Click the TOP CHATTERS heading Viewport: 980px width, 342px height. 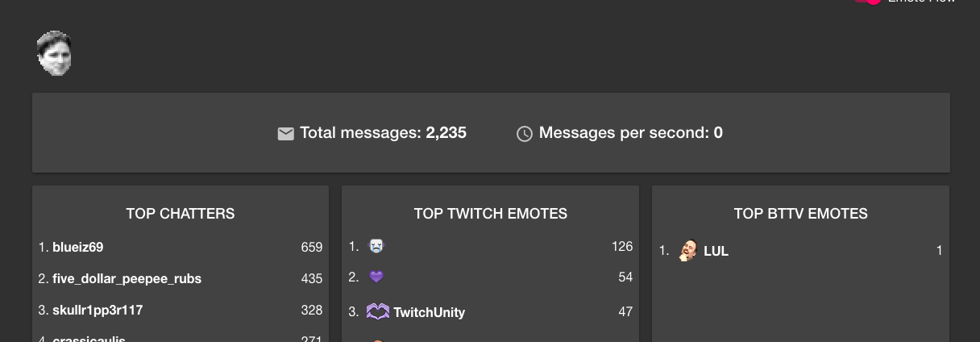(181, 214)
